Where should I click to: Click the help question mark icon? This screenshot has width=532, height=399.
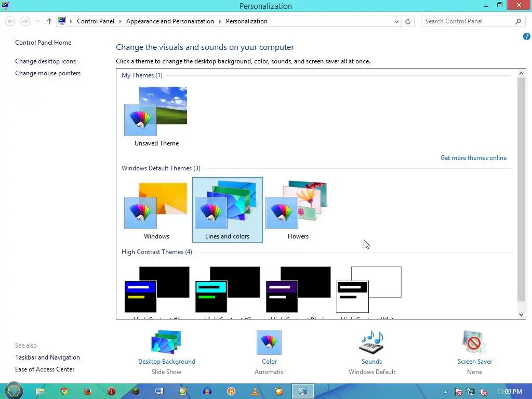click(527, 36)
